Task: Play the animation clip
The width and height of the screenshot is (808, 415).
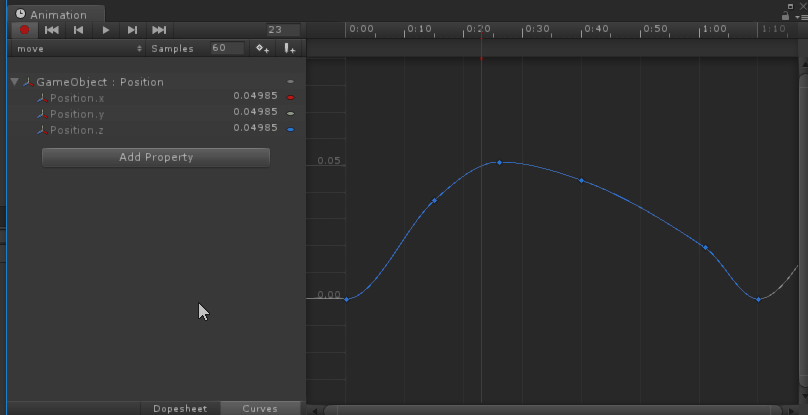Action: click(x=106, y=30)
